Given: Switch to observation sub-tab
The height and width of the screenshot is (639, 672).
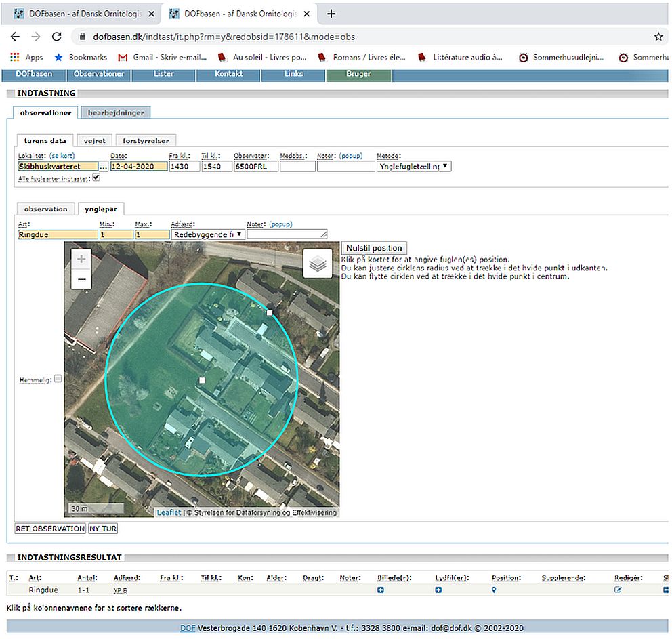Looking at the screenshot, I should pos(46,209).
